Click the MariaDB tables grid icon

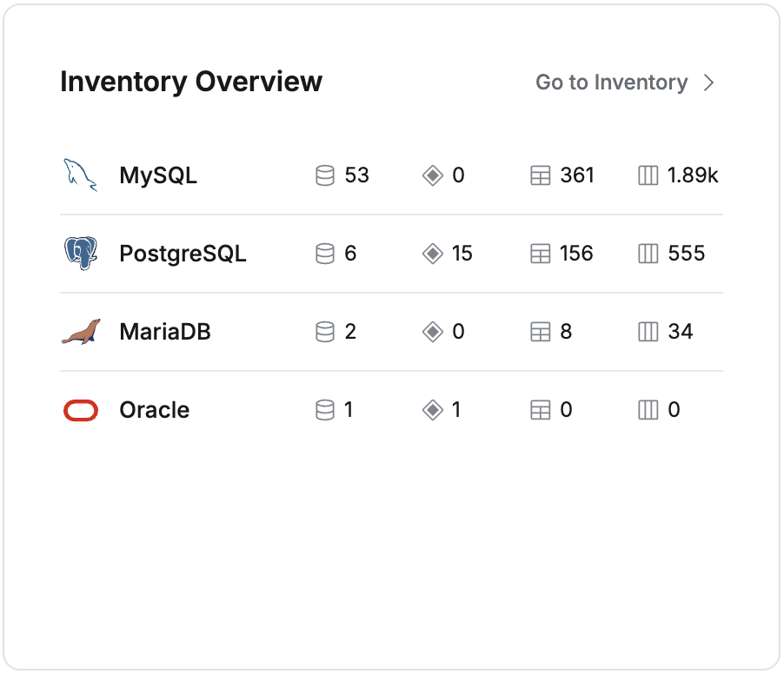click(x=540, y=332)
